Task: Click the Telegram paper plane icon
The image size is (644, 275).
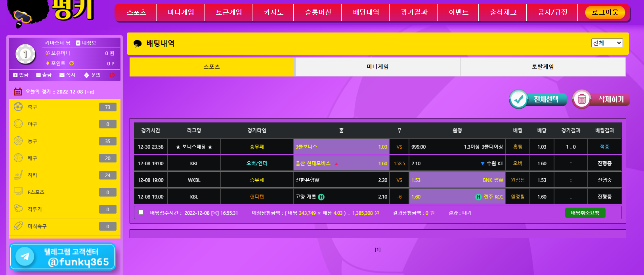Action: [25, 256]
